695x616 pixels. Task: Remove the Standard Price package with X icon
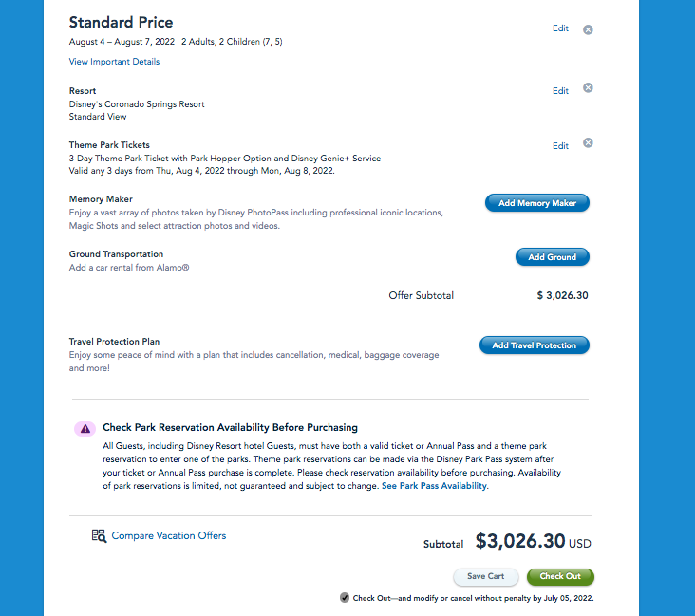[x=588, y=29]
